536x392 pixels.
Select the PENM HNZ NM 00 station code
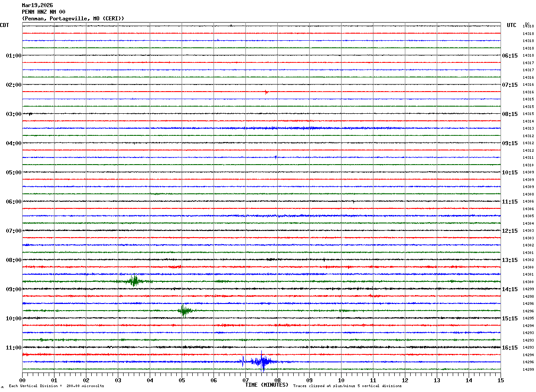(x=43, y=12)
